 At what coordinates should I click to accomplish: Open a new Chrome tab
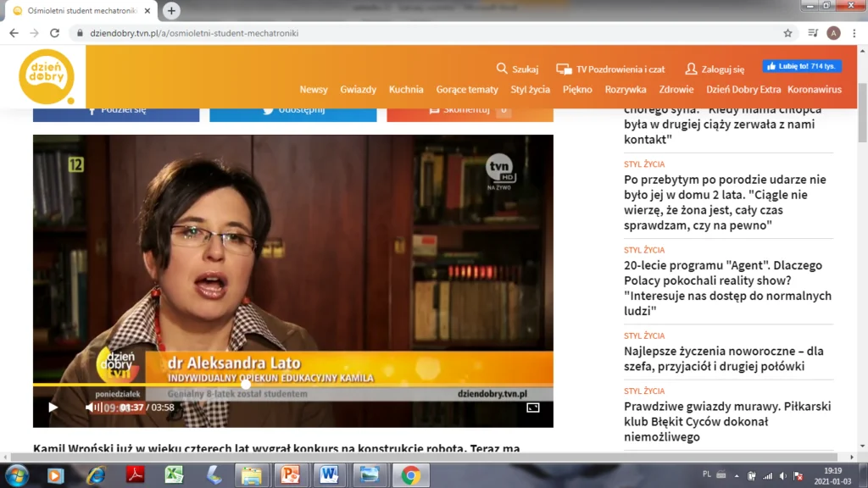pyautogui.click(x=171, y=11)
